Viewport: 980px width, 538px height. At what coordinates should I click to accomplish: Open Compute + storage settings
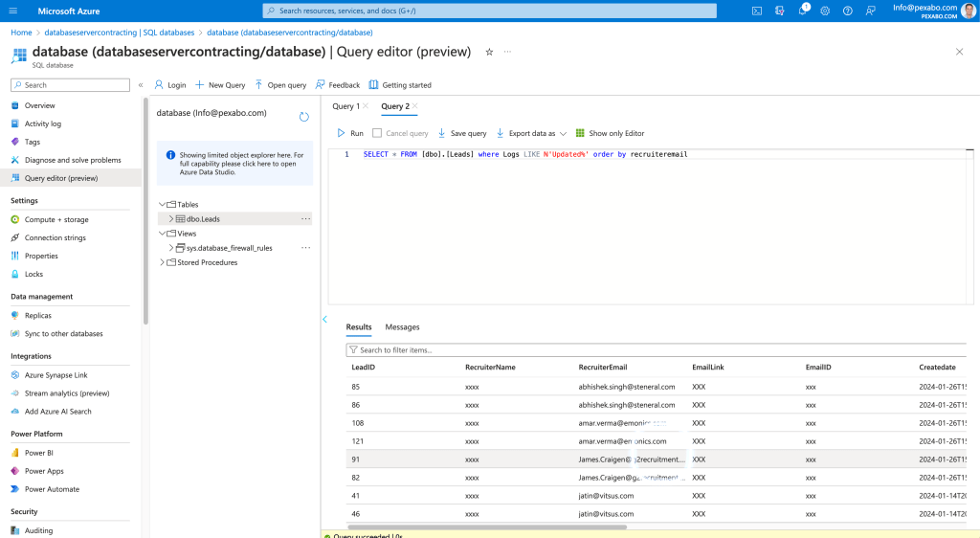coord(56,219)
